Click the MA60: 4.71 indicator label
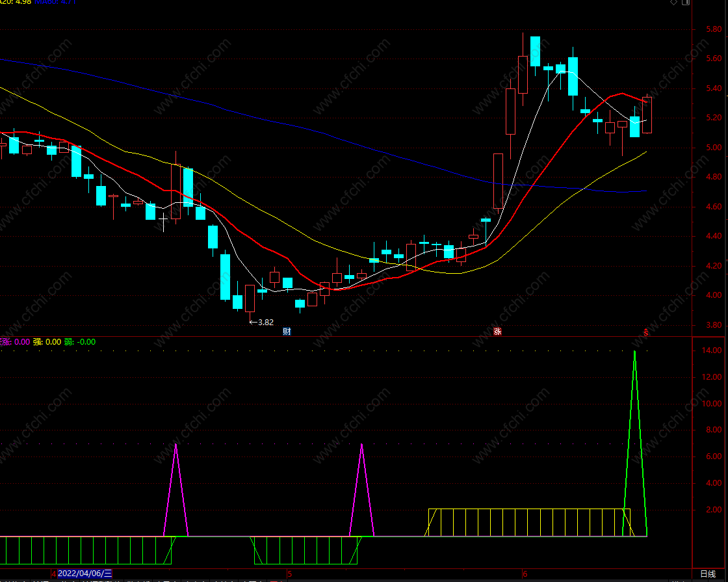Image resolution: width=728 pixels, height=582 pixels. 55,2
